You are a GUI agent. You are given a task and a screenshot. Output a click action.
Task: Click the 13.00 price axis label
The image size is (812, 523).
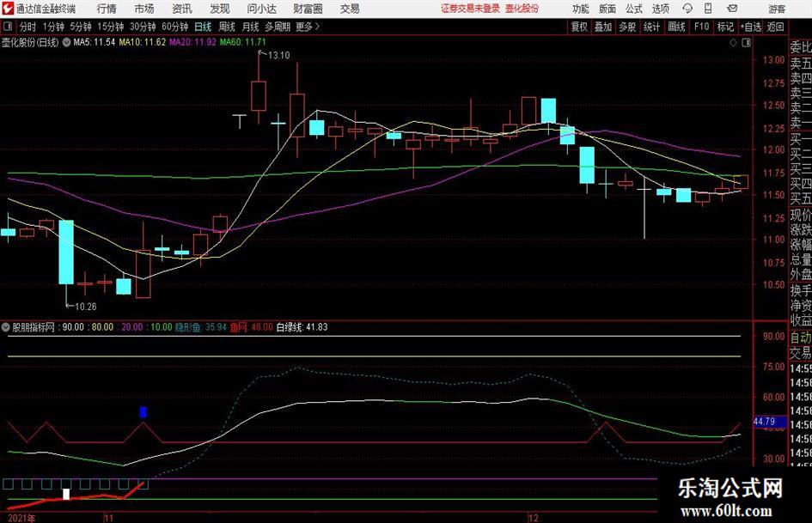click(x=773, y=60)
